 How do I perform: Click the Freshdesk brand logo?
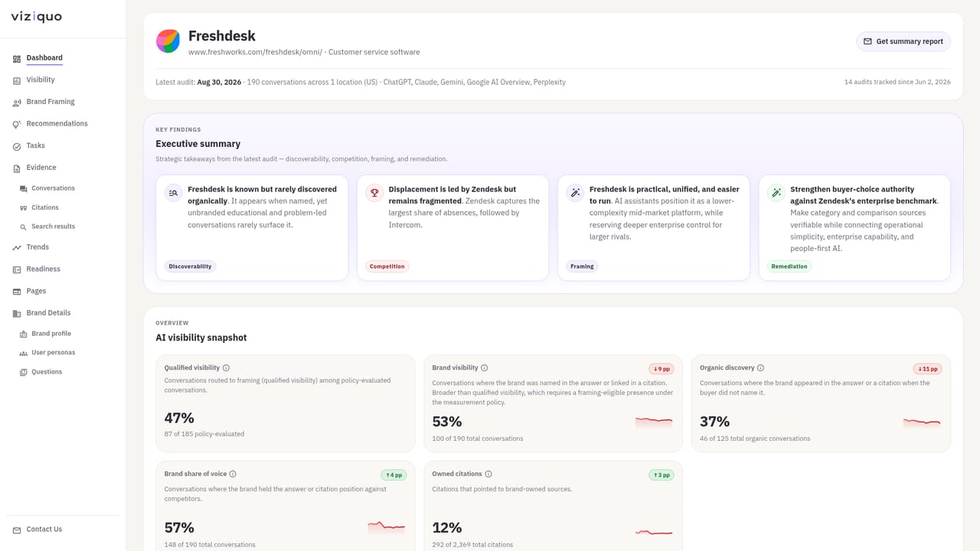[168, 41]
